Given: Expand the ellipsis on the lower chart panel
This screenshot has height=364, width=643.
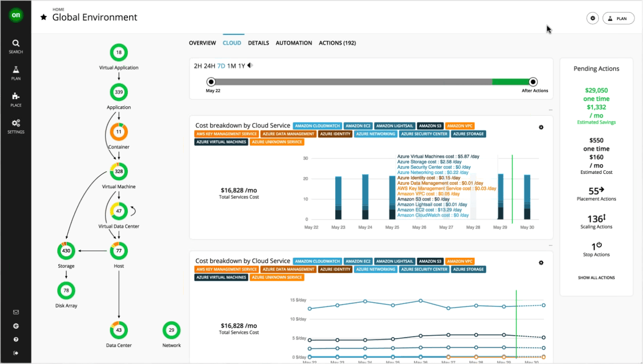Looking at the screenshot, I should [550, 244].
